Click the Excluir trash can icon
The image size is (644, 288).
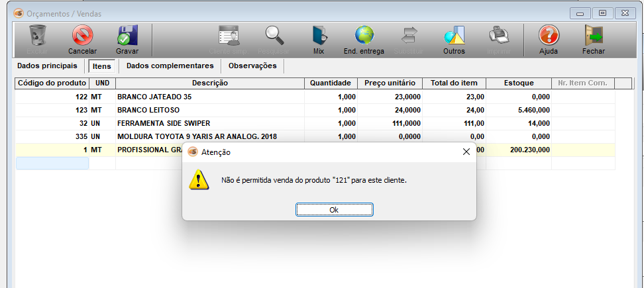(x=38, y=35)
